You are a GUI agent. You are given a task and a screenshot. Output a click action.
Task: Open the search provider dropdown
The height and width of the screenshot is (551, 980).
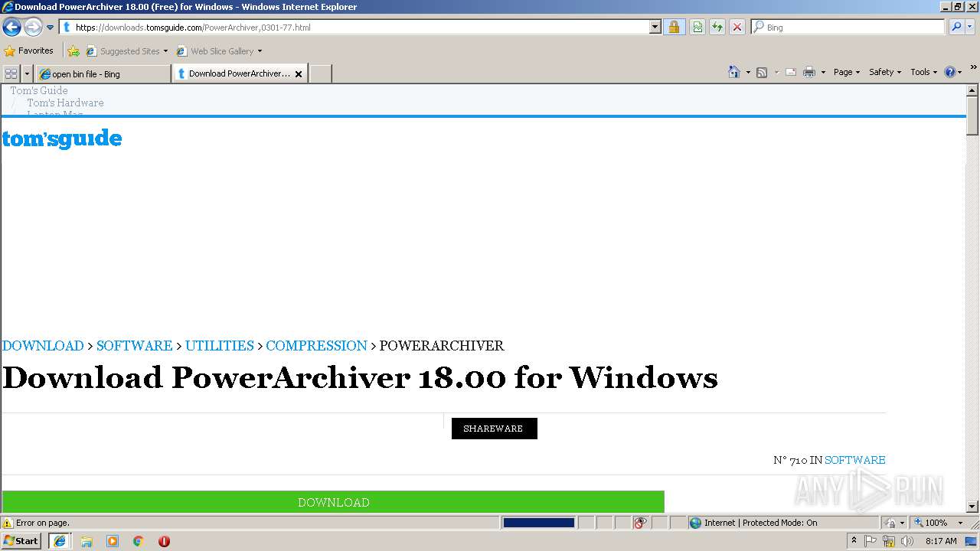coord(970,28)
